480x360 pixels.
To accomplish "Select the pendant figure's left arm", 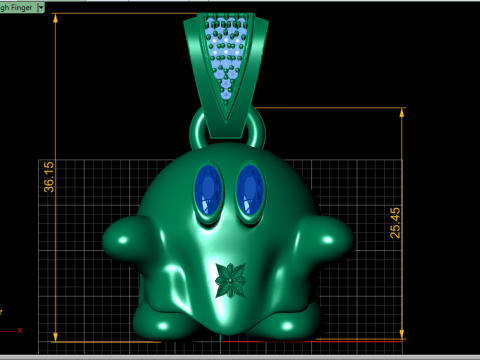I will (126, 238).
